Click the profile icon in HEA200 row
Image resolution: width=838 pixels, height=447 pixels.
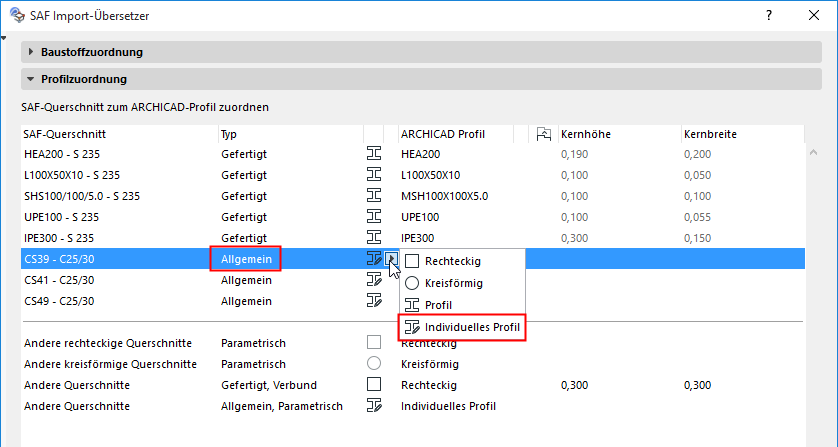click(374, 154)
